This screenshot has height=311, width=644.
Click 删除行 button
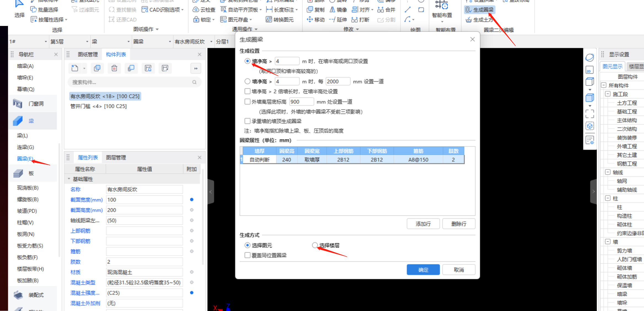(x=459, y=224)
